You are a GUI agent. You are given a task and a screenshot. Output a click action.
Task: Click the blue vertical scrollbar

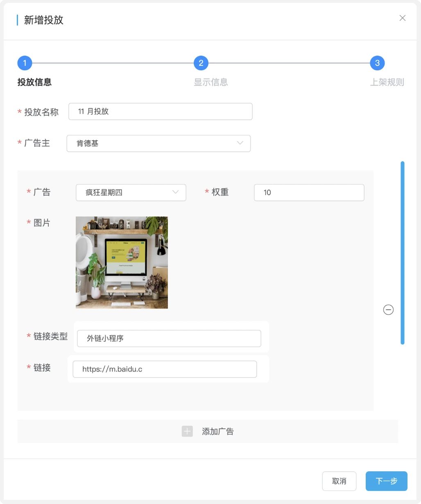402,253
